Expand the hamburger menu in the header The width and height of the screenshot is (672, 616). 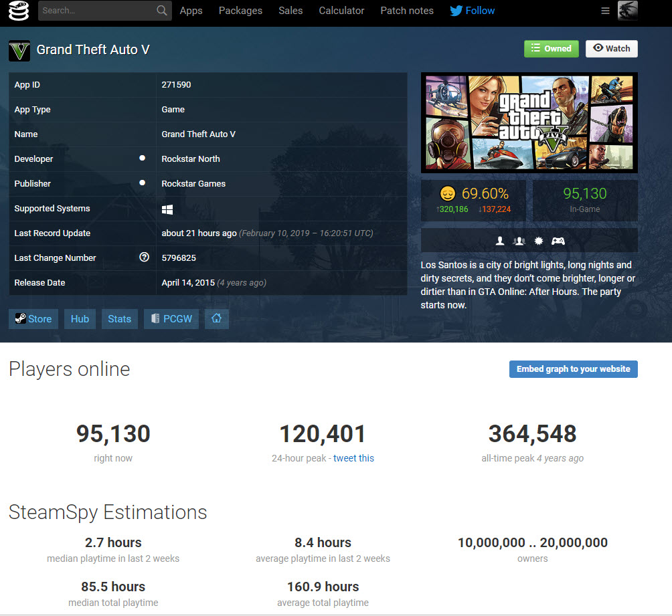[x=605, y=11]
